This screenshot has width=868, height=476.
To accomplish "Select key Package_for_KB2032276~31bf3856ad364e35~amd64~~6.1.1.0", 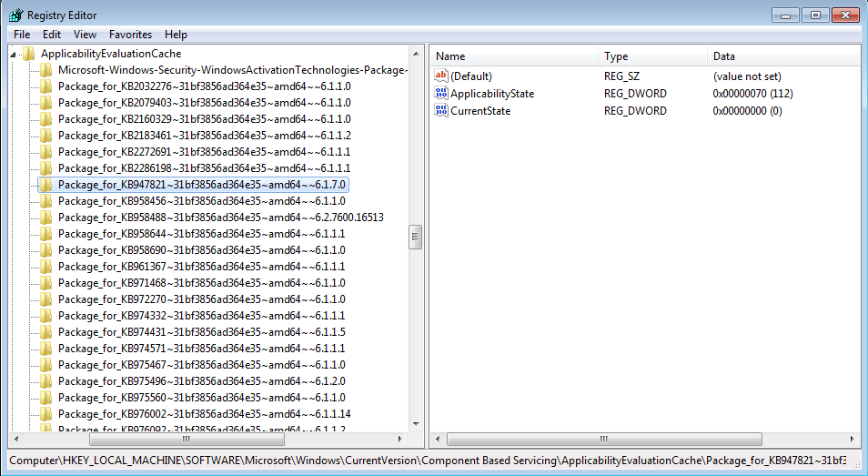I will click(x=205, y=86).
